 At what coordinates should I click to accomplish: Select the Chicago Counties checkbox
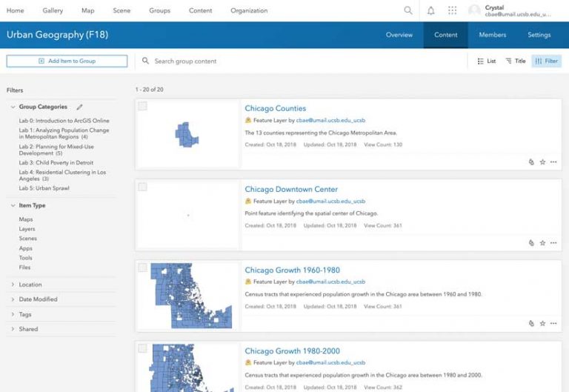click(x=142, y=106)
